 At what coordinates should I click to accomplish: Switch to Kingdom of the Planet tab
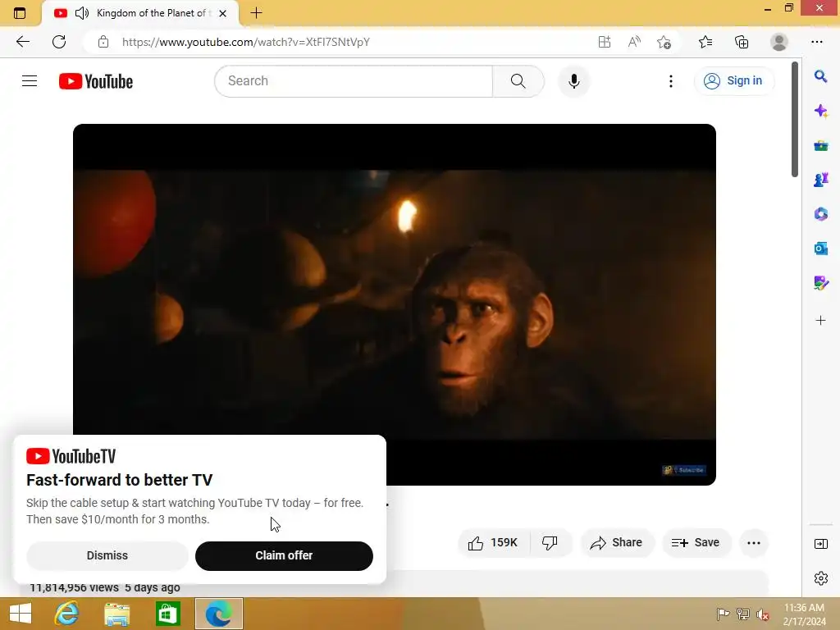click(139, 13)
